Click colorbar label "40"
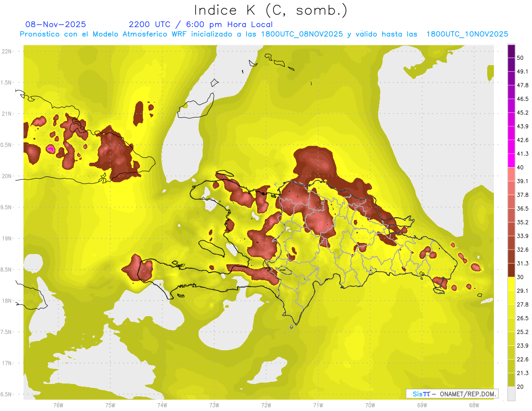 point(520,168)
